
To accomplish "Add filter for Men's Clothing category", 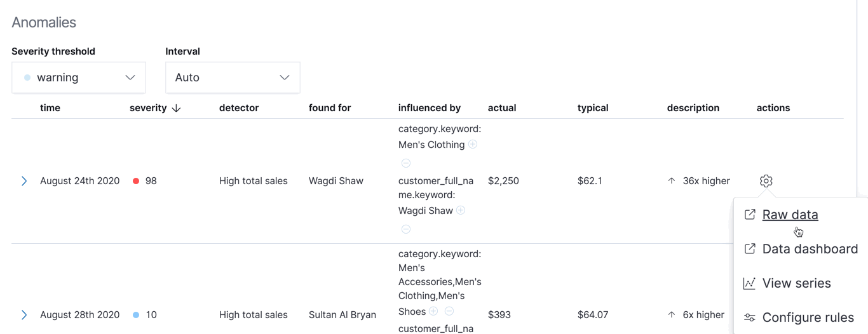I will 473,145.
